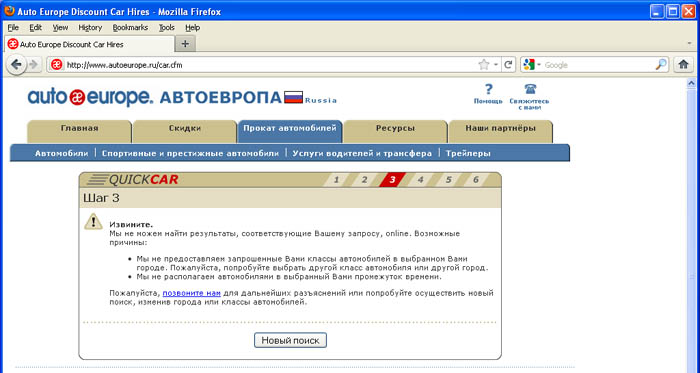The width and height of the screenshot is (700, 373).
Task: Click the Russian flag icon
Action: (x=293, y=97)
